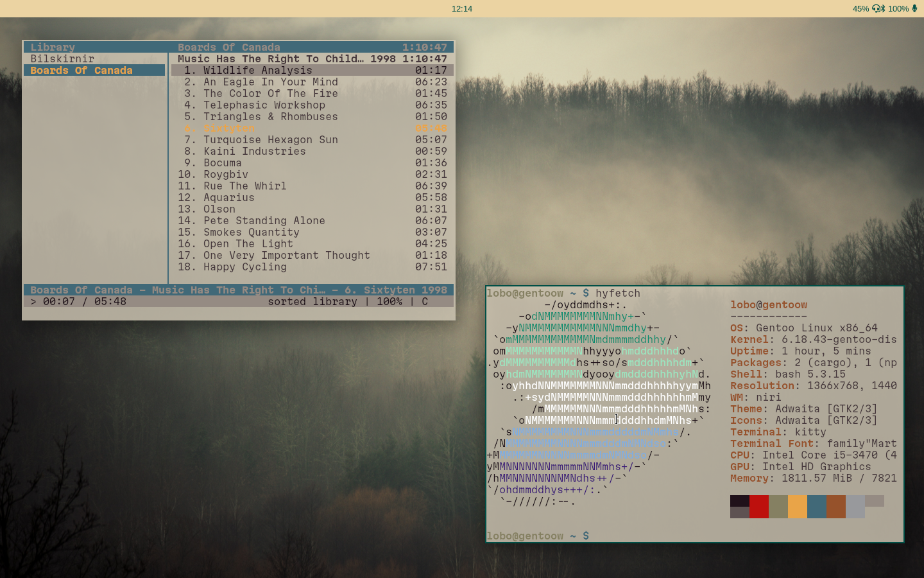Click the CPU: Intel Core i5-3470 line

tap(814, 455)
